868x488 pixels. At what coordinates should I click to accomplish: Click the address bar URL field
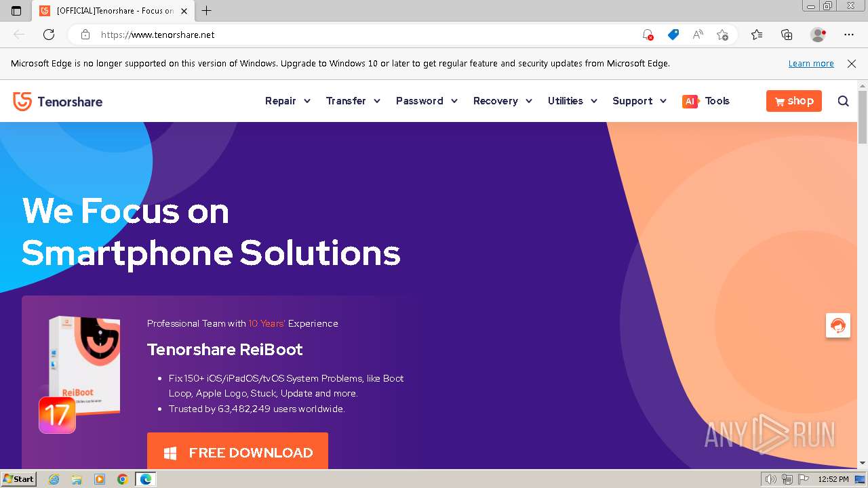tap(366, 35)
